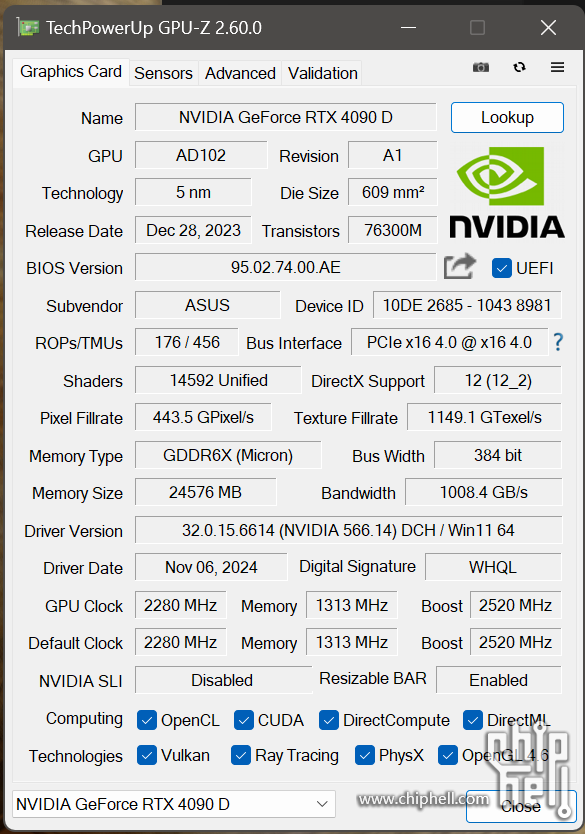Click the share BIOS export icon
Screen dimensions: 585x834
(459, 266)
